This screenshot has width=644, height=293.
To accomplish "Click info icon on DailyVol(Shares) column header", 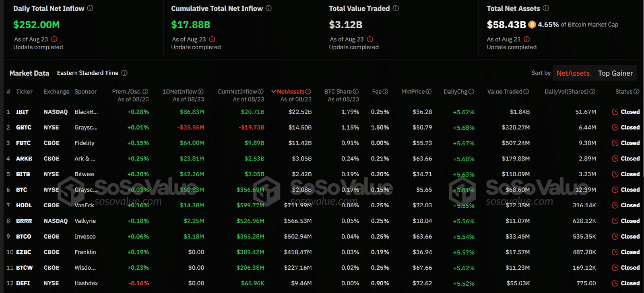I will pyautogui.click(x=592, y=92).
